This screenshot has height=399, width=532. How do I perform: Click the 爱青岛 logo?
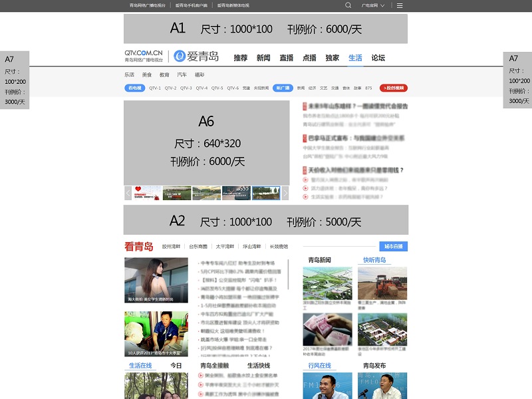point(196,57)
